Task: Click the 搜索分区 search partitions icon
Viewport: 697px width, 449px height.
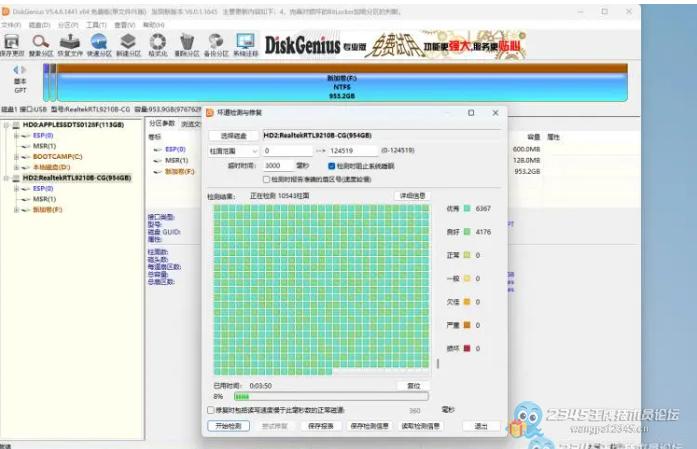Action: click(x=41, y=42)
